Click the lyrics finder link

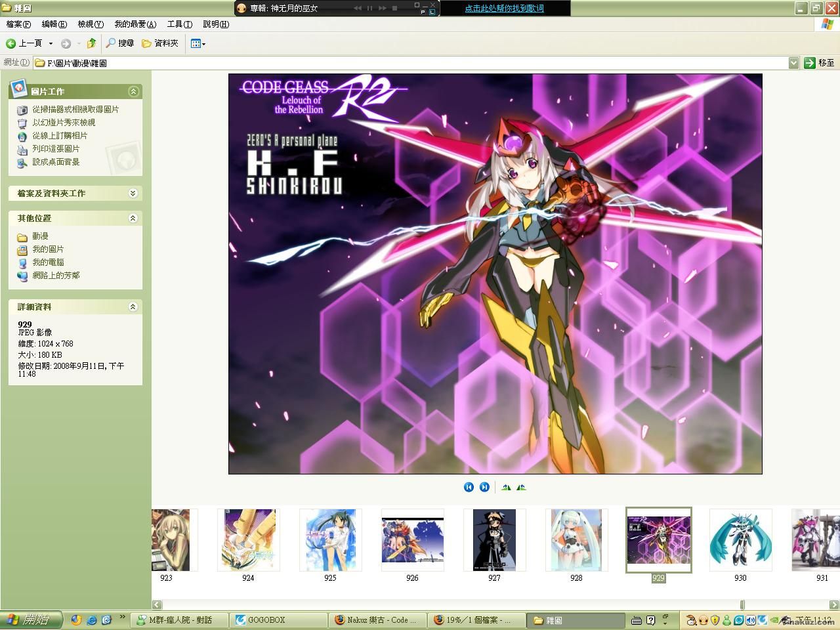[504, 9]
